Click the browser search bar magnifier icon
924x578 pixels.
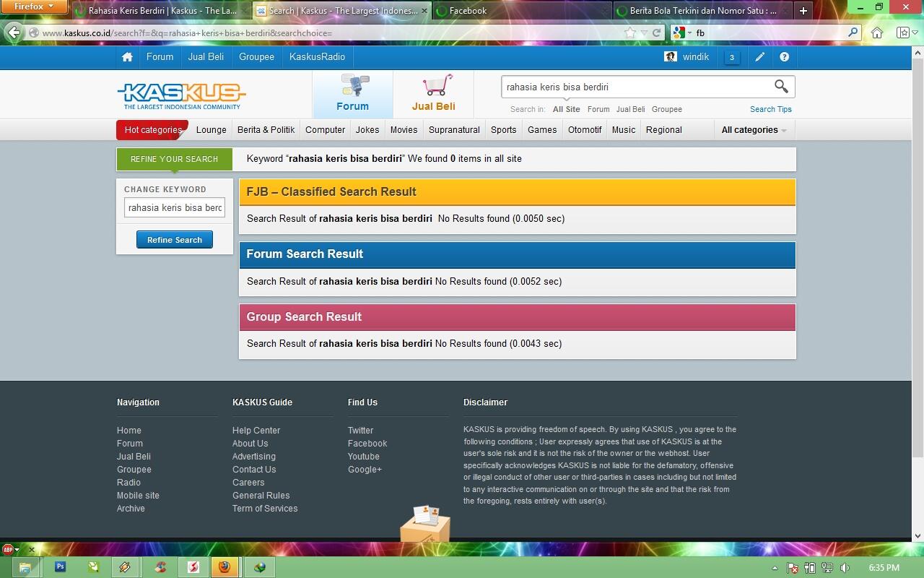(x=853, y=33)
